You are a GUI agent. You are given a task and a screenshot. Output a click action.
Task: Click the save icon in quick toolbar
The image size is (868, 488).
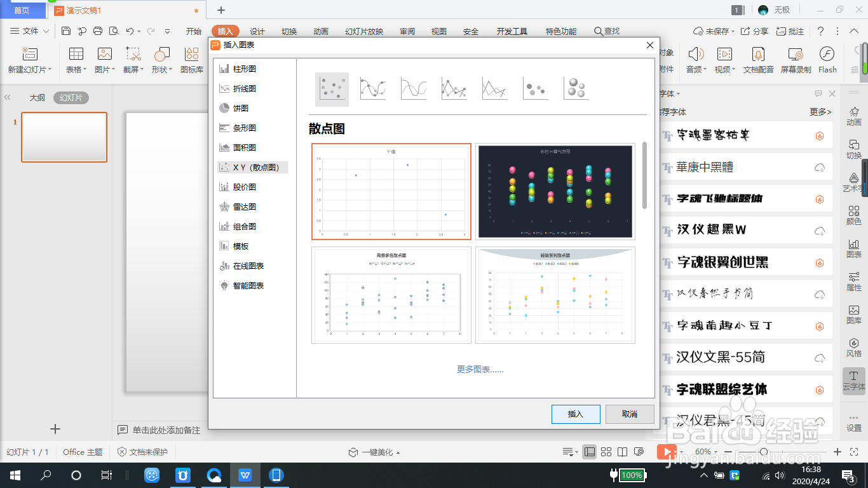click(x=66, y=31)
